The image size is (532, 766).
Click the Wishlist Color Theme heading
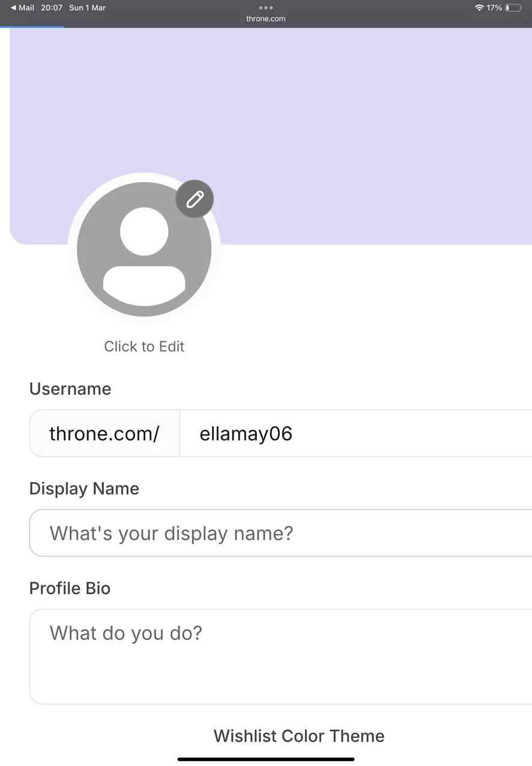299,736
